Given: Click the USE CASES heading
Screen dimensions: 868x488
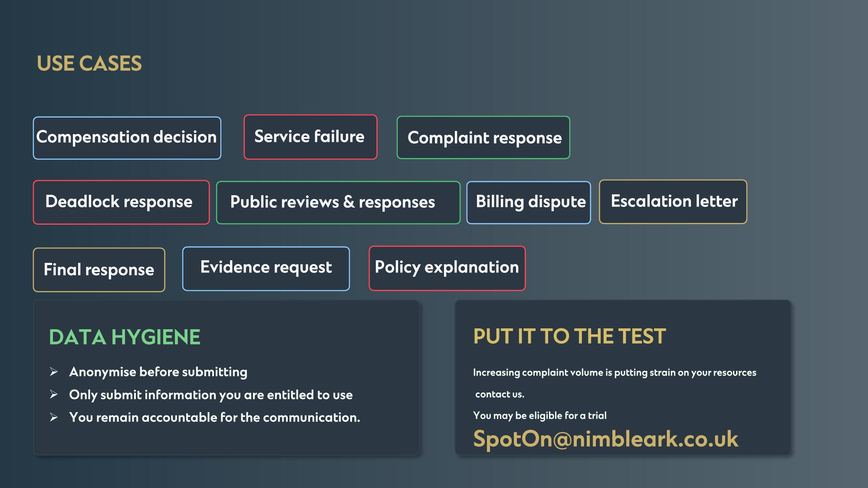Looking at the screenshot, I should 89,64.
